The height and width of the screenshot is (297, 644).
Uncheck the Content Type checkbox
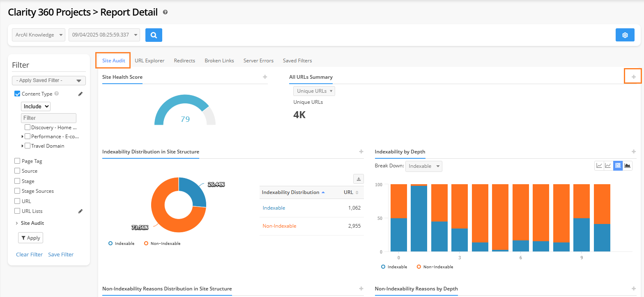(17, 94)
